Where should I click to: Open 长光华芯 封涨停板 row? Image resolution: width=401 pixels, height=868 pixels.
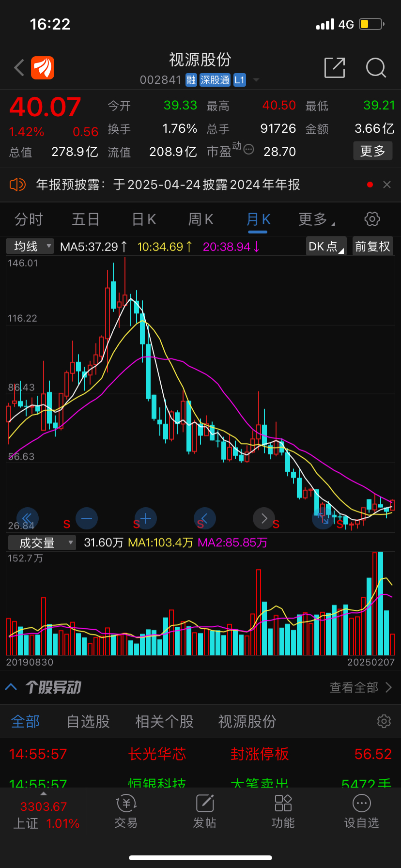pyautogui.click(x=200, y=754)
